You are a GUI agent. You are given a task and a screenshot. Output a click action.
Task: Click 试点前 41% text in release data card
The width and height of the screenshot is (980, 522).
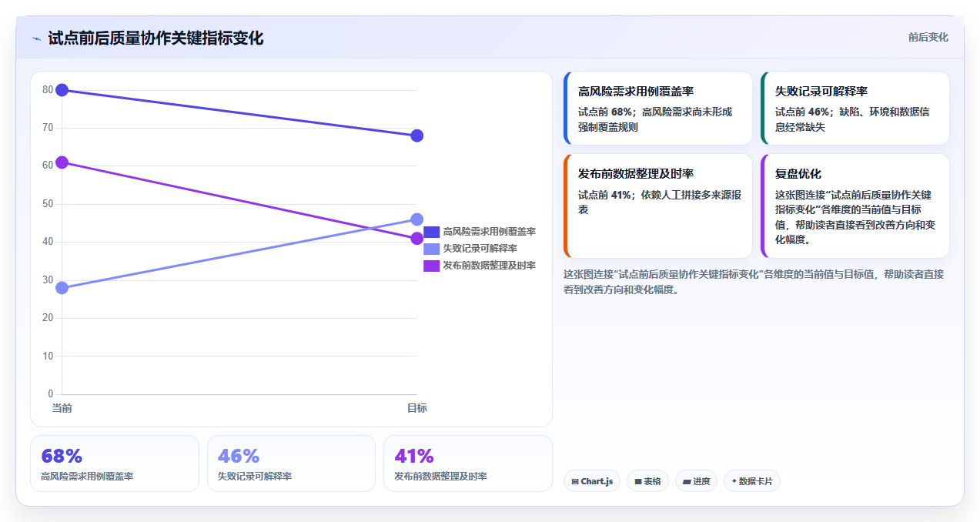(606, 195)
